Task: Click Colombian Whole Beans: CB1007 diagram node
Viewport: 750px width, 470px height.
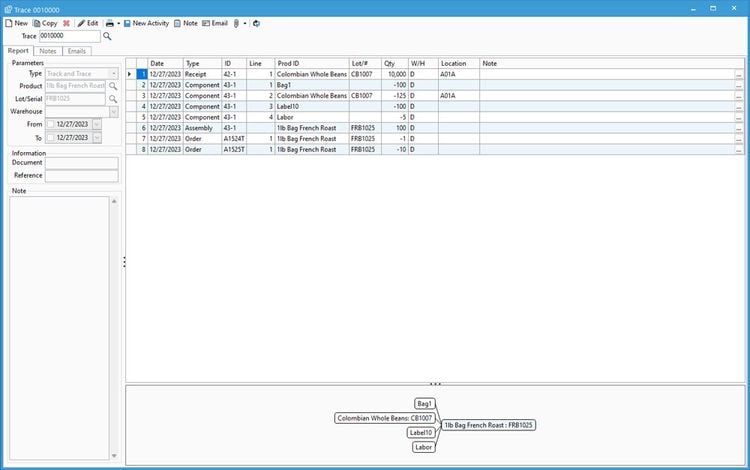Action: click(x=385, y=418)
